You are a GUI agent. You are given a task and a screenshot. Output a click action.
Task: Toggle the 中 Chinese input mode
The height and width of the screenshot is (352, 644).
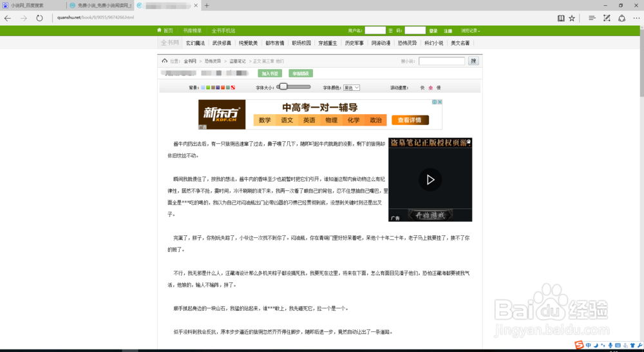(x=589, y=346)
